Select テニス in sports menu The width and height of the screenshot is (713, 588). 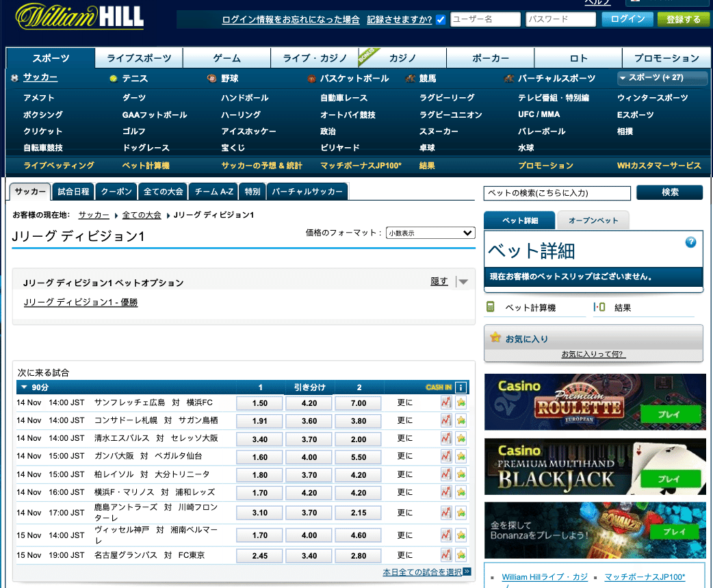coord(135,78)
